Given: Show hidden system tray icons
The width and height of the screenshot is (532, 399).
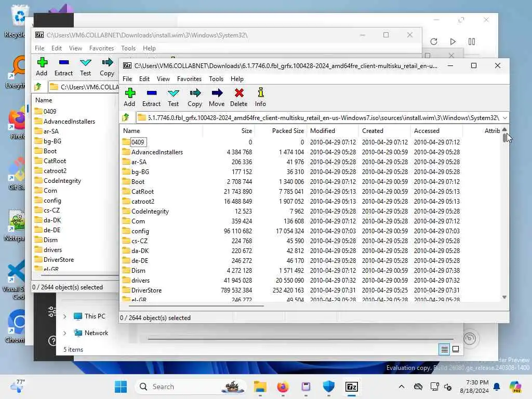Looking at the screenshot, I should pyautogui.click(x=402, y=387).
